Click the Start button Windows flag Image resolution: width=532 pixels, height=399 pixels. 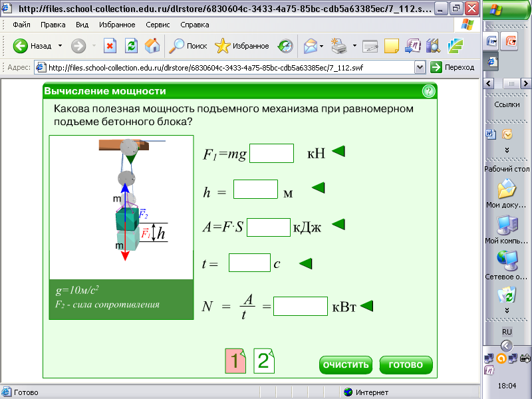pyautogui.click(x=495, y=10)
